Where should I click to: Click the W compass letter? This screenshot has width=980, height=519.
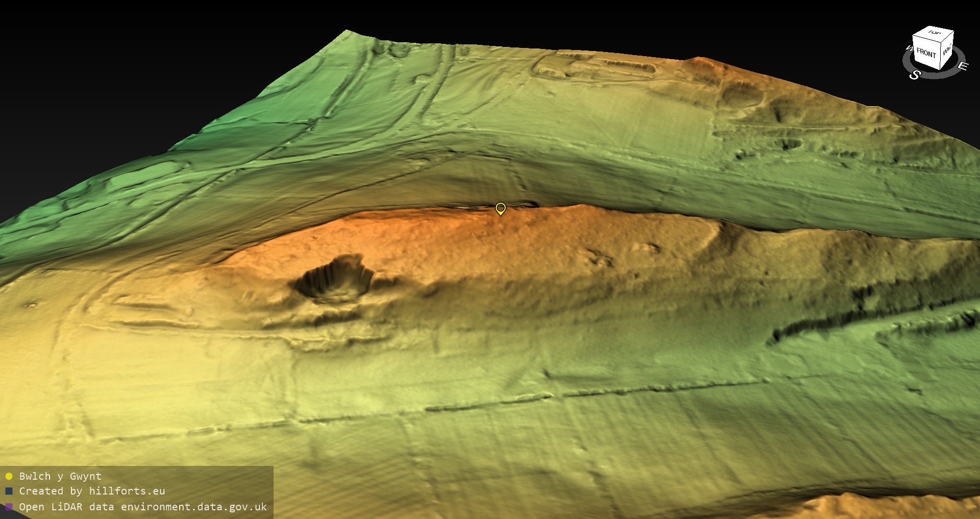[909, 49]
